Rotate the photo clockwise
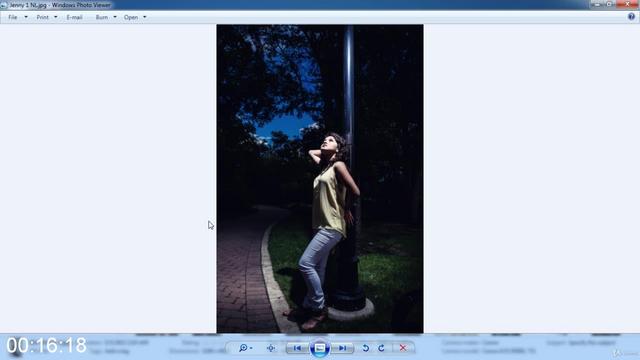 pyautogui.click(x=381, y=348)
